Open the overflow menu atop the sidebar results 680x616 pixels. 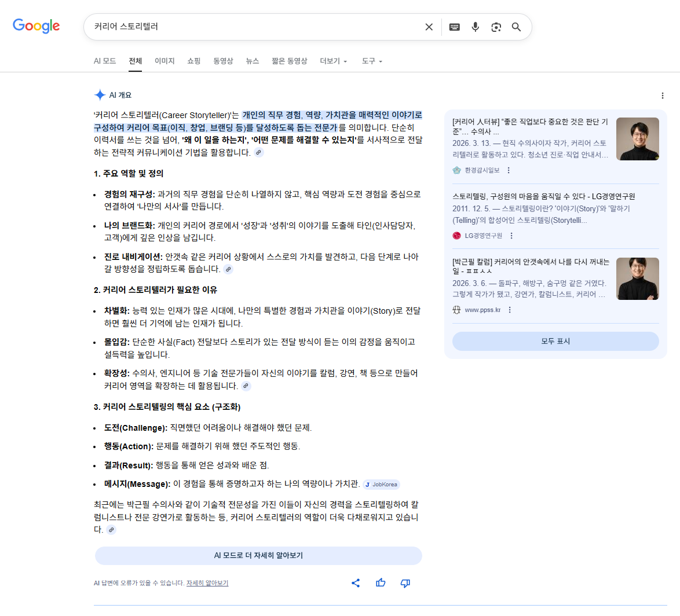coord(662,96)
